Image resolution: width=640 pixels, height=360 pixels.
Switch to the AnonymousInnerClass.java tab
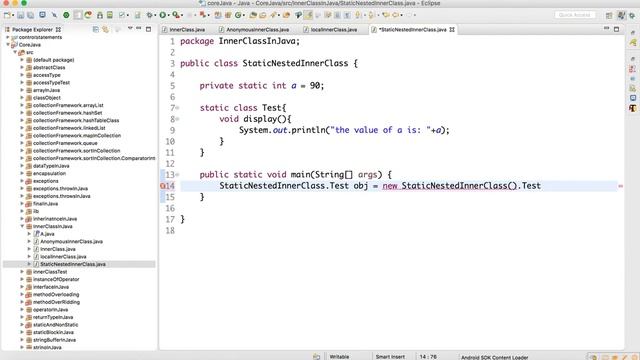[x=254, y=29]
